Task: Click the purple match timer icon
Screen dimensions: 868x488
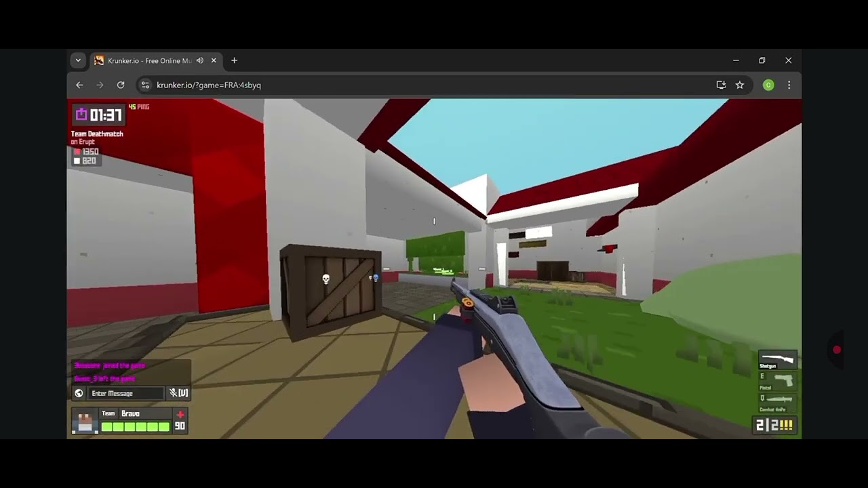Action: [81, 114]
